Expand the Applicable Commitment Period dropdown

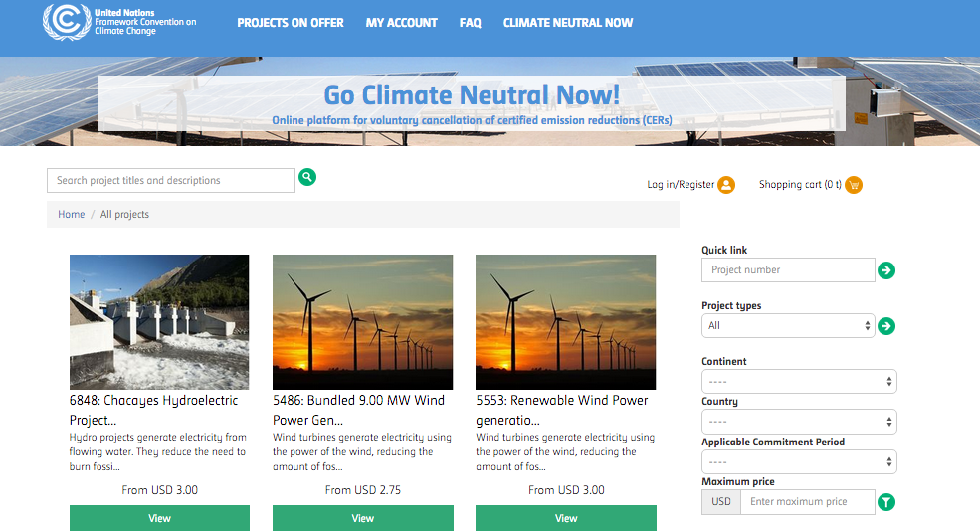[799, 462]
